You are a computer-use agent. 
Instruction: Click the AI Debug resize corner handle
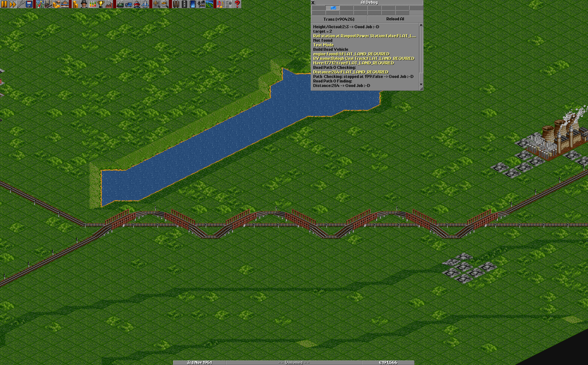(421, 89)
